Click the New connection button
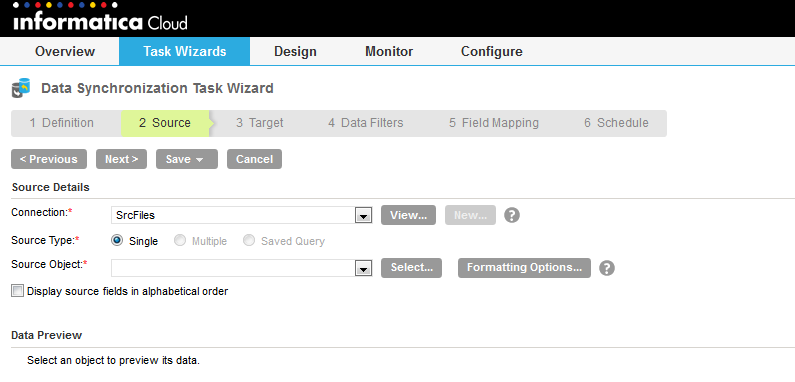Screen dimensions: 795x382 [x=471, y=215]
